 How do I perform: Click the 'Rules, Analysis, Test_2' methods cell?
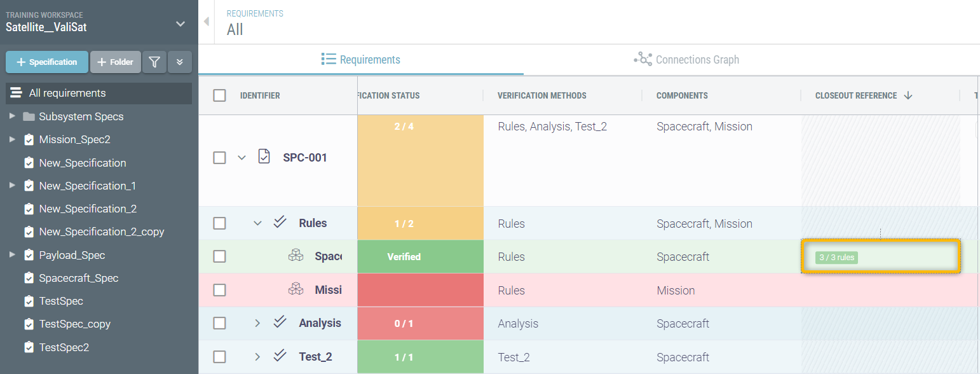pos(552,127)
